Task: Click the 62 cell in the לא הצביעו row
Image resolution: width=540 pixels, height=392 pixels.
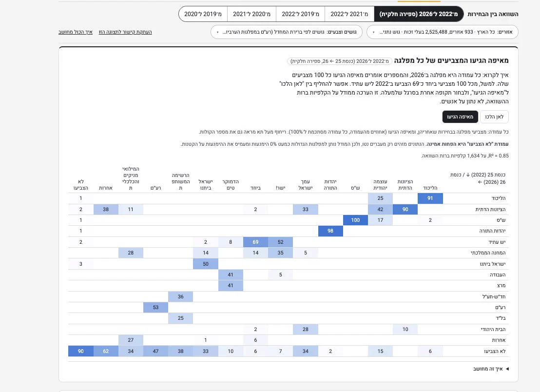Action: click(x=106, y=351)
